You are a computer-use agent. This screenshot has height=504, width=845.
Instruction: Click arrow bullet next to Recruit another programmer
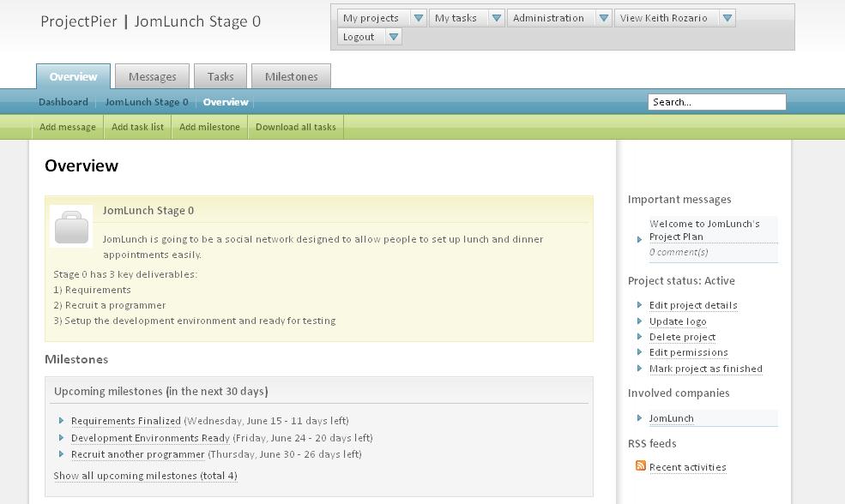click(61, 454)
